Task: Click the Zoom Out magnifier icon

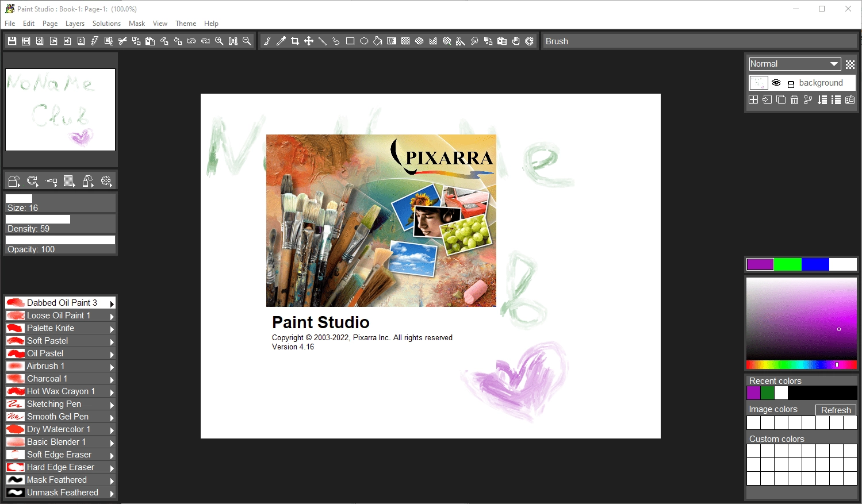Action: point(247,41)
